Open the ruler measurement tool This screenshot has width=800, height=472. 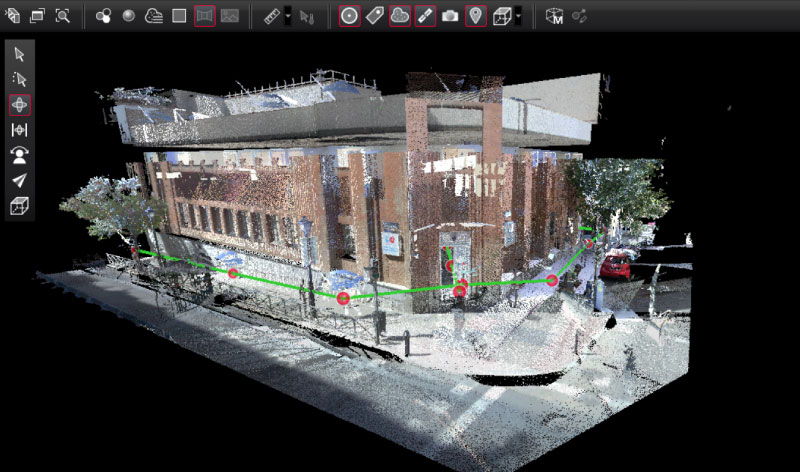271,16
